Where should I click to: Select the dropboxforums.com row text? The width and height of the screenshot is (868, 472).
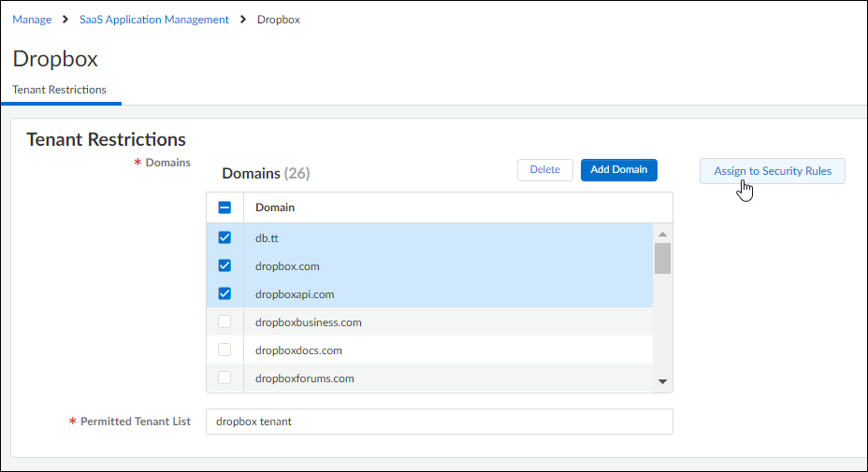(x=304, y=379)
